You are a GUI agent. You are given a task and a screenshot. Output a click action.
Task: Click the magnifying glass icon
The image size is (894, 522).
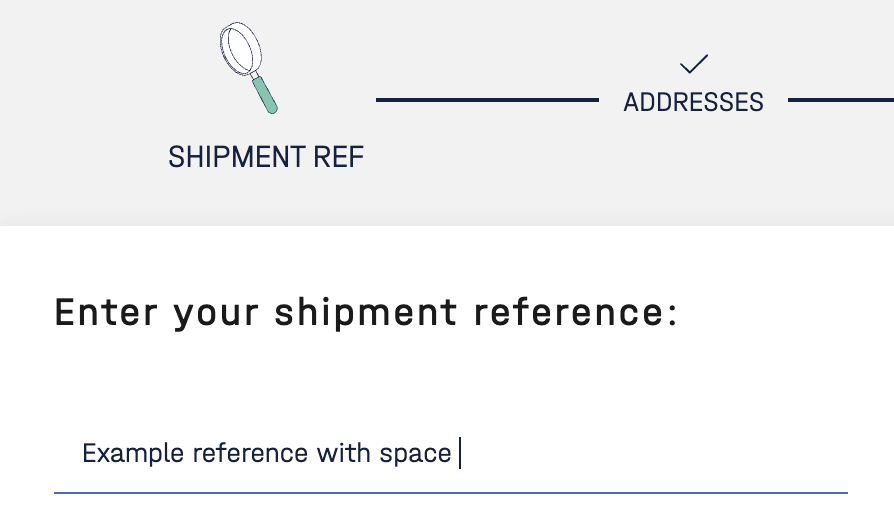(246, 66)
